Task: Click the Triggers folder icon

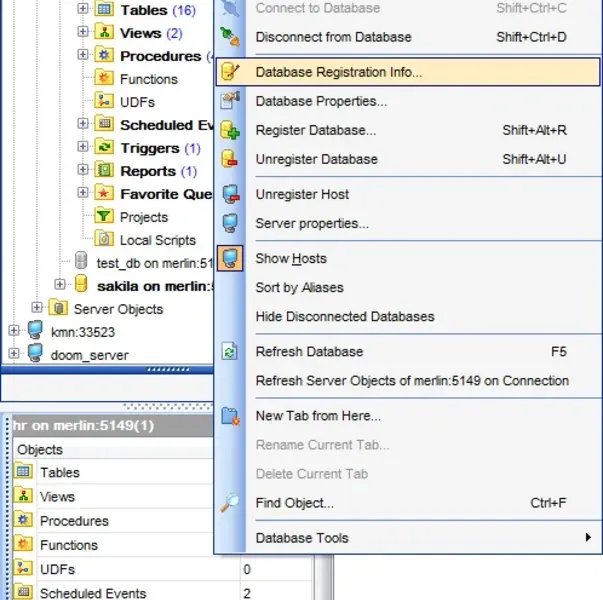Action: click(x=104, y=147)
